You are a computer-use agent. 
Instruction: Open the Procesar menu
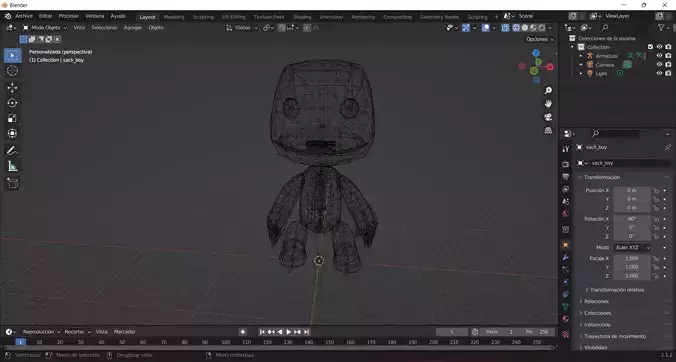pos(69,16)
